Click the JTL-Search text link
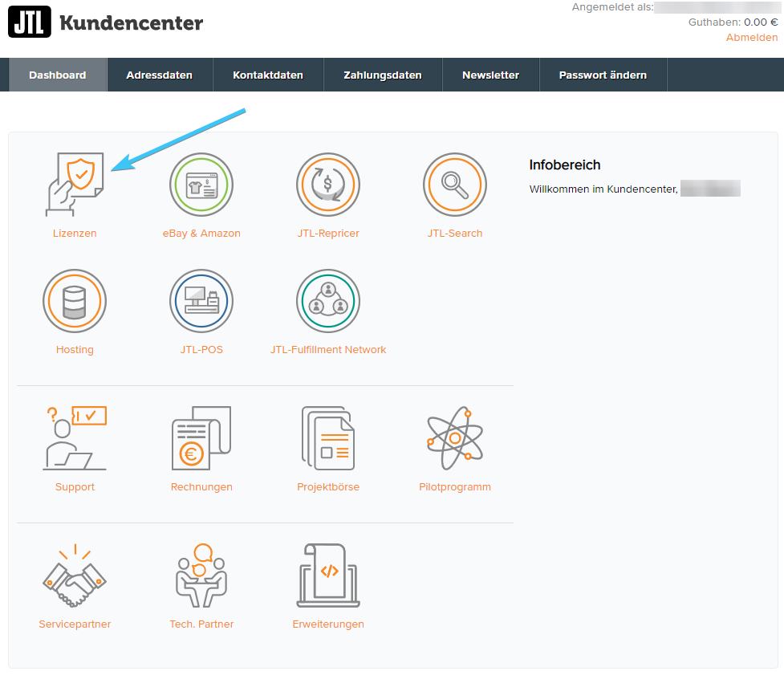The width and height of the screenshot is (784, 675). click(455, 233)
